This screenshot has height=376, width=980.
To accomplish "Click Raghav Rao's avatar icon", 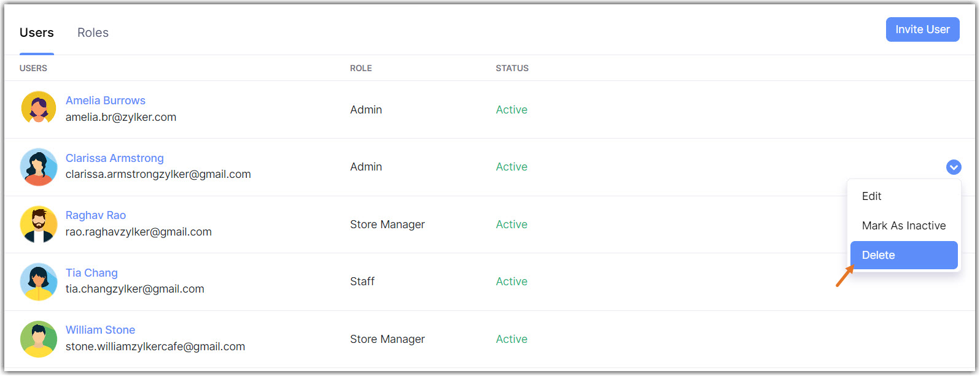I will (x=39, y=224).
